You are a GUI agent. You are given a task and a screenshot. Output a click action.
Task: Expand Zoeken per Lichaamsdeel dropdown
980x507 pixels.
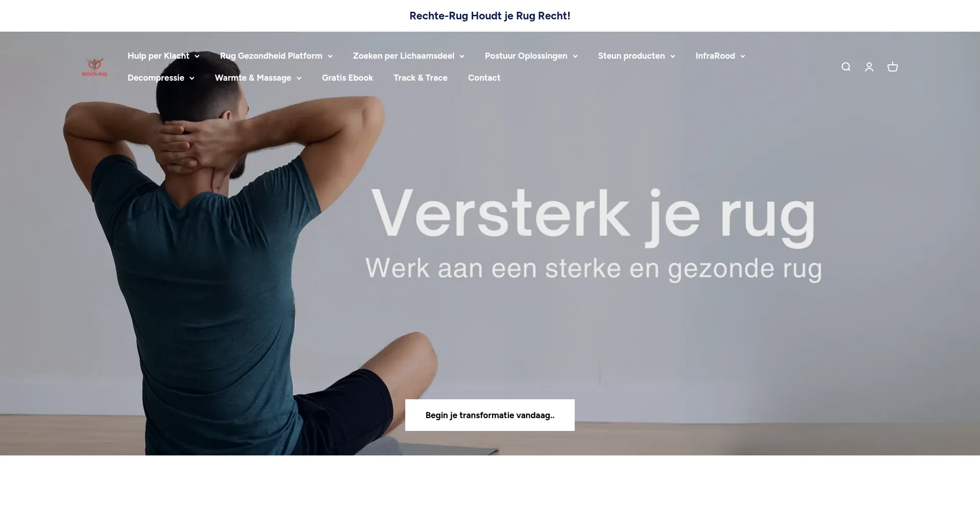point(408,56)
